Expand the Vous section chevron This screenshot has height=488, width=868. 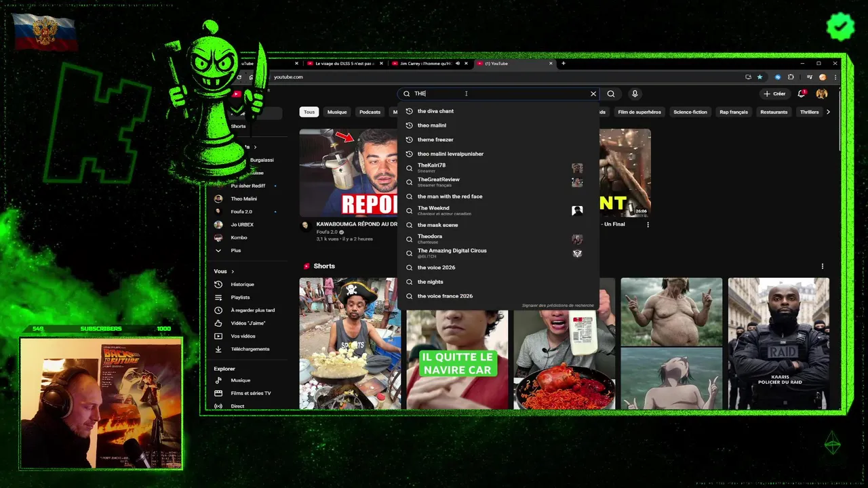click(233, 272)
